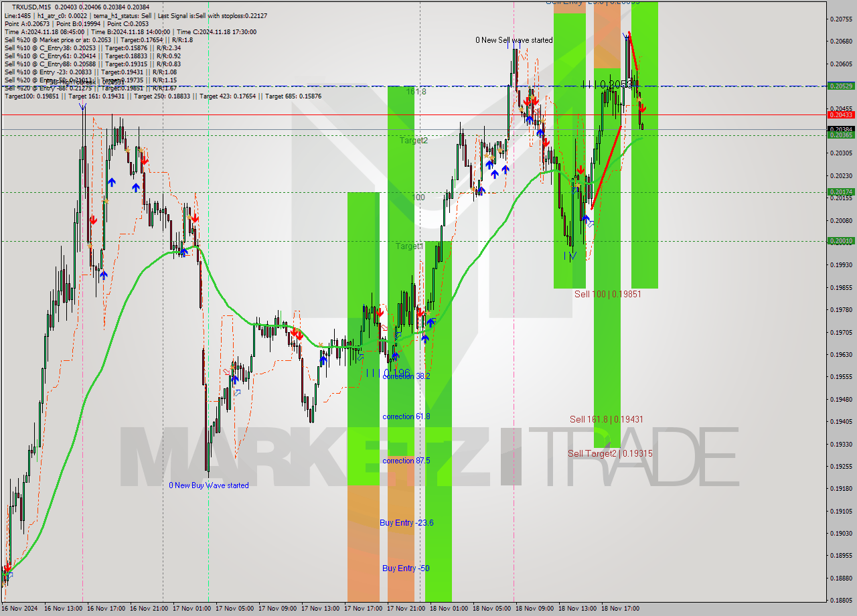Click the 'Sell 161.8 | 0.19431' label
This screenshot has width=857, height=616.
(607, 419)
